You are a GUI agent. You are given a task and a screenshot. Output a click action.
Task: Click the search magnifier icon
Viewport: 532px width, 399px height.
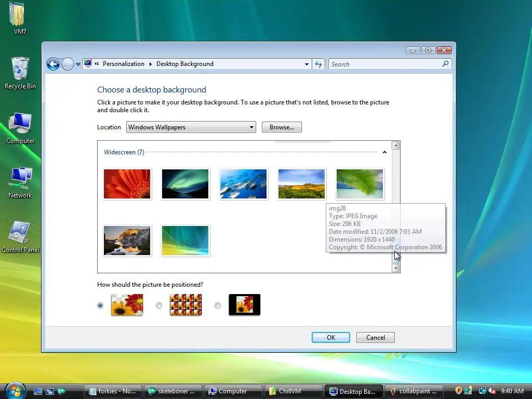coord(445,64)
